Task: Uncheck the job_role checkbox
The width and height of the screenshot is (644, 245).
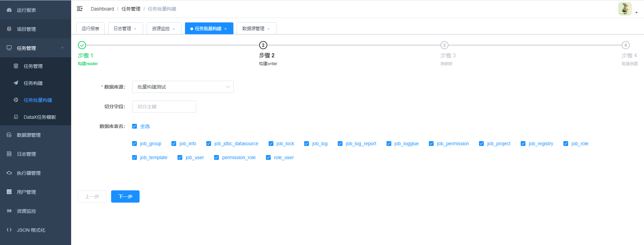Action: click(566, 144)
